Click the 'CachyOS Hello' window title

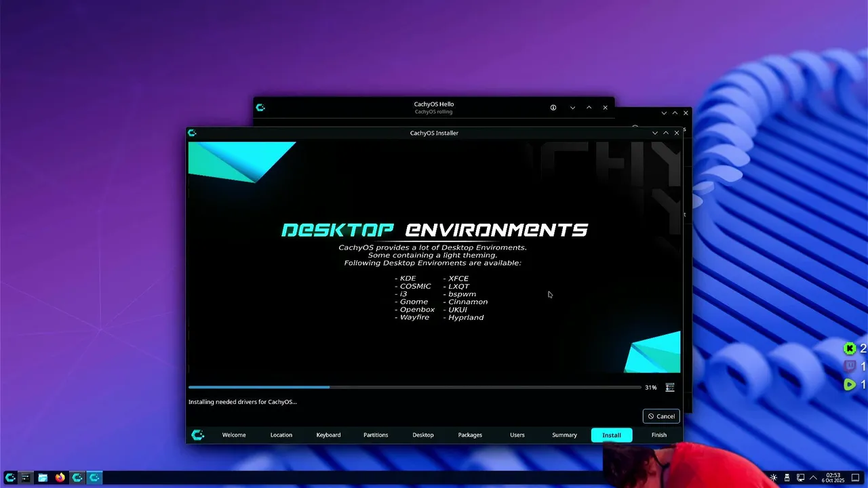(434, 104)
